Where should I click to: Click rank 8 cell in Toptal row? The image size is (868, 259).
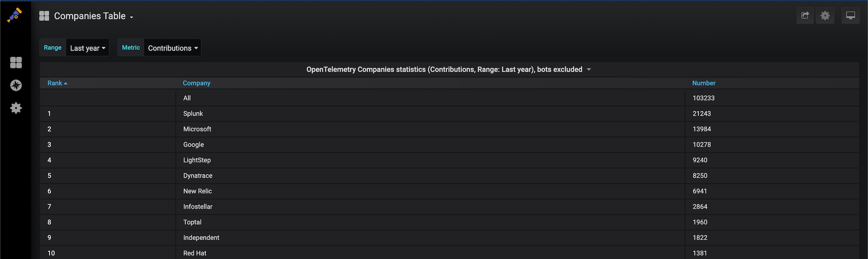click(108, 222)
